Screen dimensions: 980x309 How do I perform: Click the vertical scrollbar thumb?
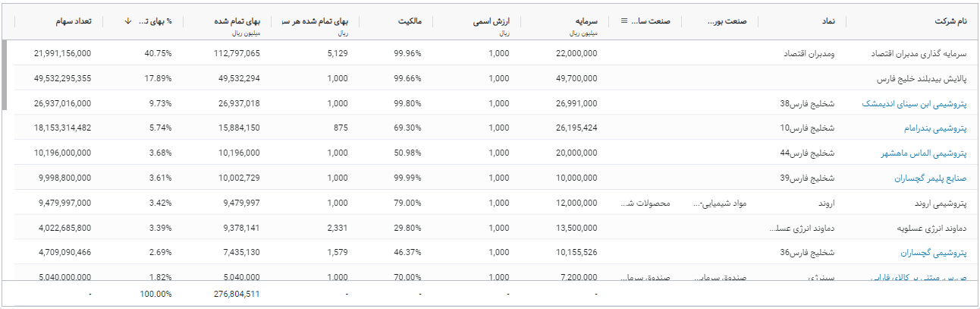coord(5,76)
